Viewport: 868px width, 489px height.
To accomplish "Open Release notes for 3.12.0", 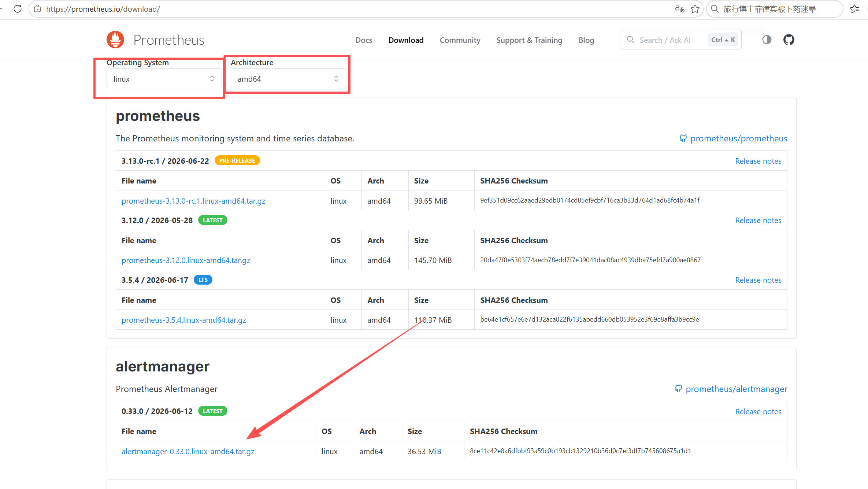I will pyautogui.click(x=758, y=221).
